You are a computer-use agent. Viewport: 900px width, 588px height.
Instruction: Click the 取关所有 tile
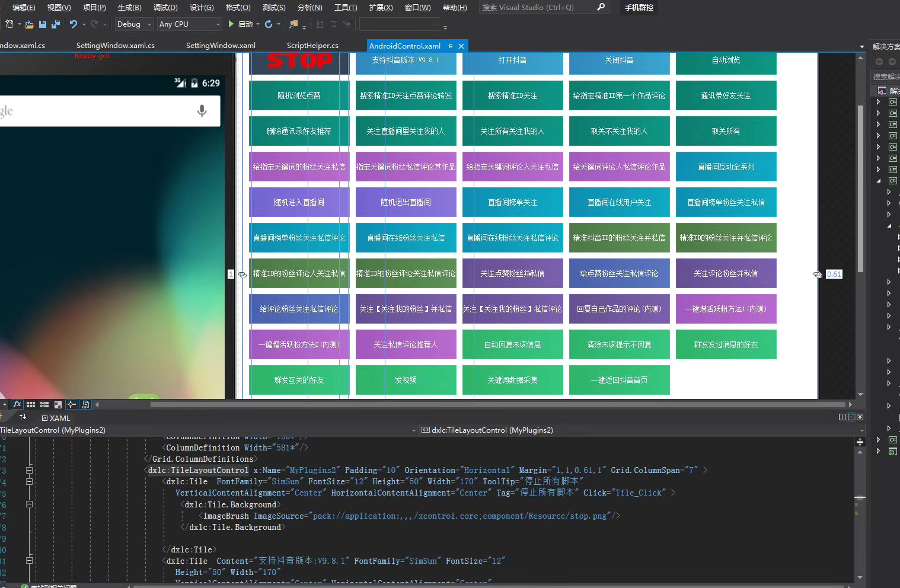click(726, 131)
